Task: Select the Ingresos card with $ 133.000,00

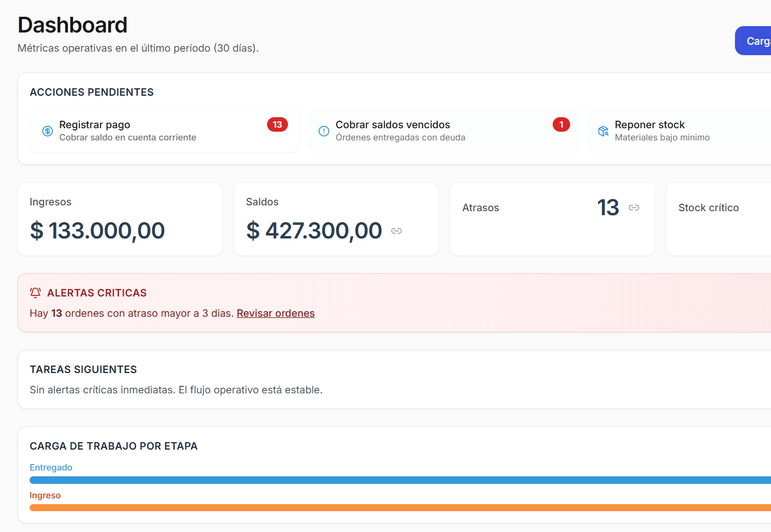Action: click(x=120, y=219)
